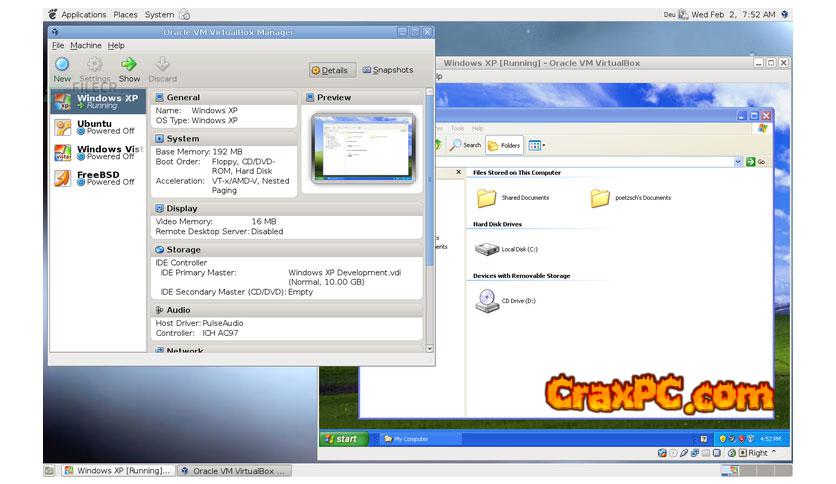Click the VirtualBox details vertical scrollbar

tap(430, 180)
